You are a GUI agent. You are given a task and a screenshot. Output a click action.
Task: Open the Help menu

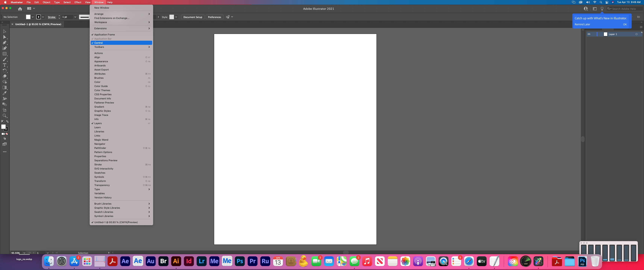click(110, 2)
